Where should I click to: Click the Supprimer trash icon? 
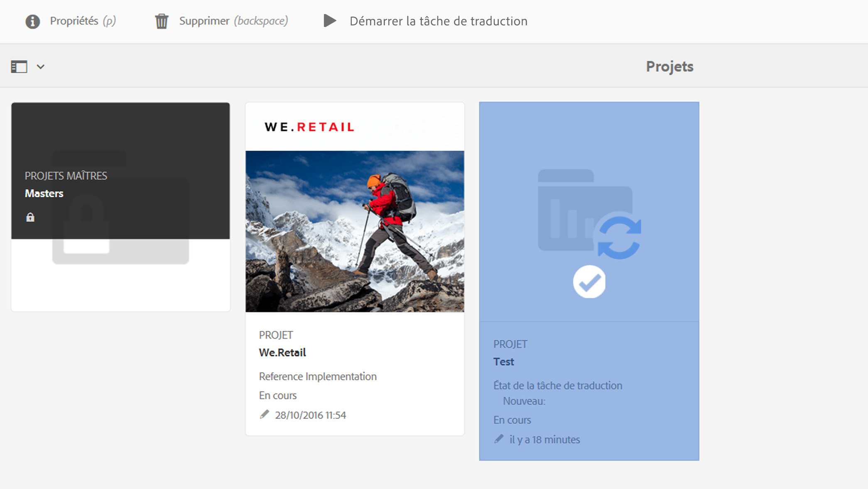pos(162,21)
